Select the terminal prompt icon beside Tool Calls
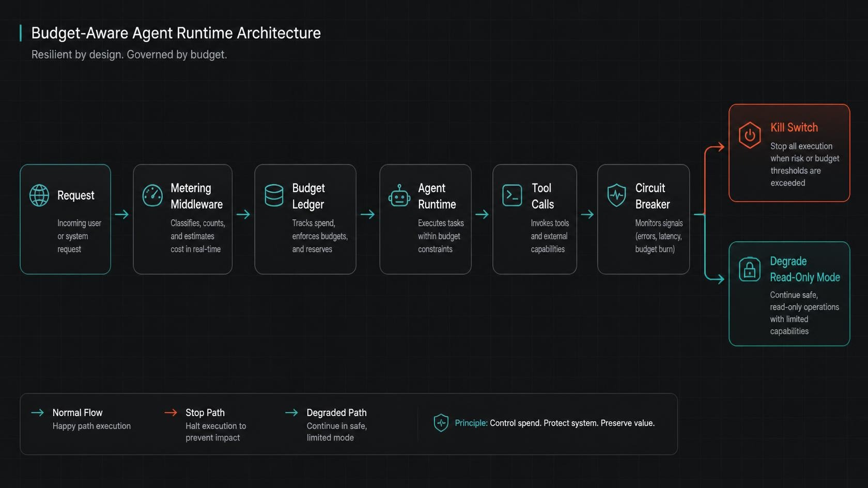This screenshot has height=488, width=868. point(512,195)
